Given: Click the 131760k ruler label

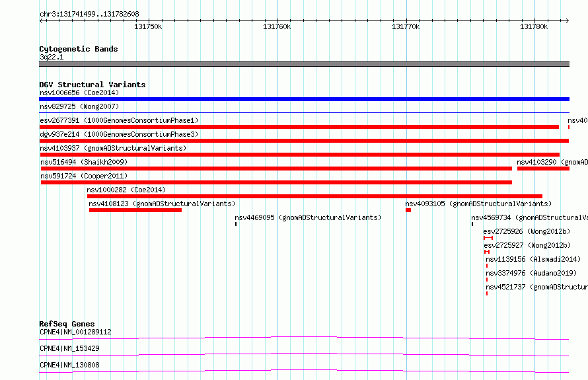Looking at the screenshot, I should [277, 26].
